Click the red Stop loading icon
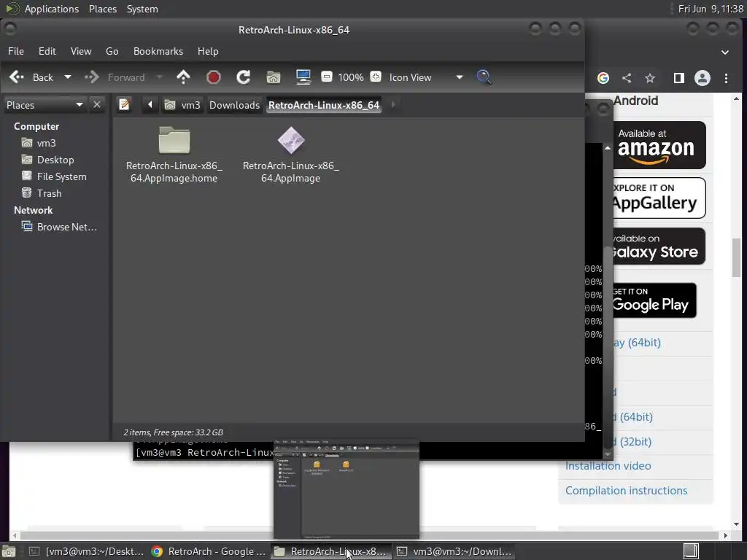Viewport: 747px width, 560px height. 214,77
